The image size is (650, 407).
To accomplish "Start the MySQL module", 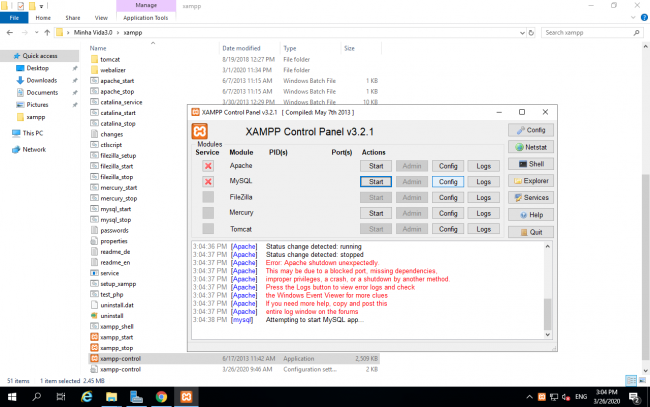I will tap(376, 182).
